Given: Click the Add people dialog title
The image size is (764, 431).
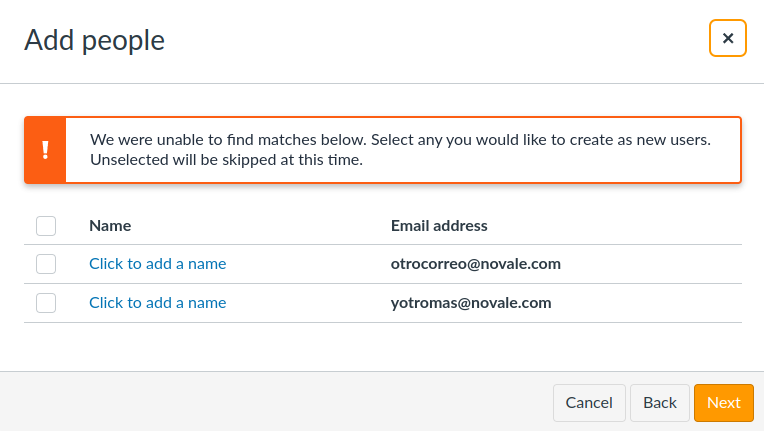Looking at the screenshot, I should pos(94,40).
